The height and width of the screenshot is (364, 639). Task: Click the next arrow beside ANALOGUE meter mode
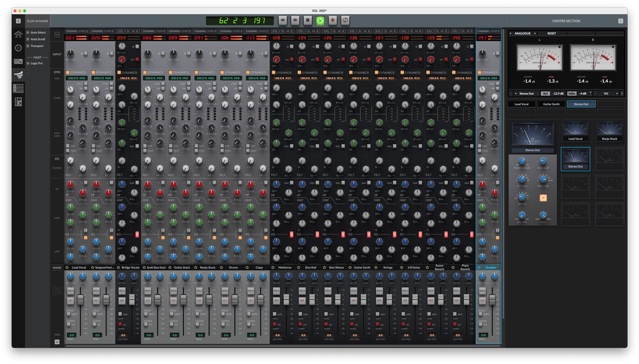535,34
